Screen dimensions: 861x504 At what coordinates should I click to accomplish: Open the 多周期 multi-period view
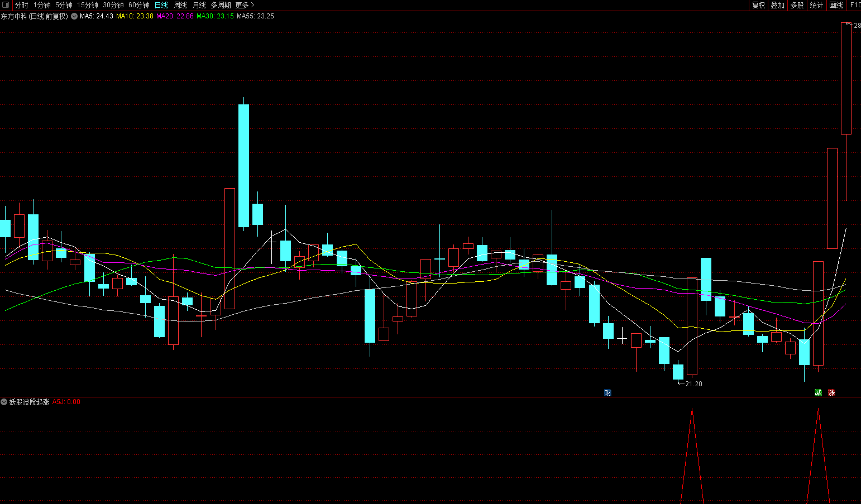(221, 5)
